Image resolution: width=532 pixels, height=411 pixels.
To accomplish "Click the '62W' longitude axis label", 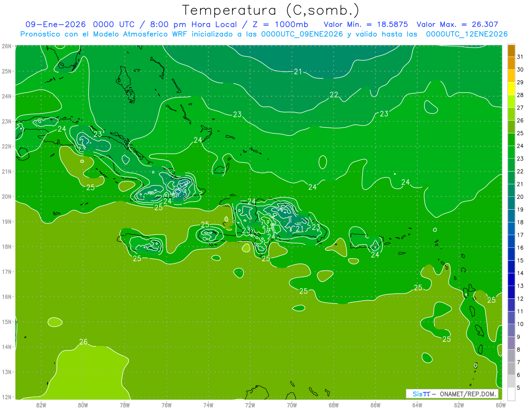I will pos(459,405).
